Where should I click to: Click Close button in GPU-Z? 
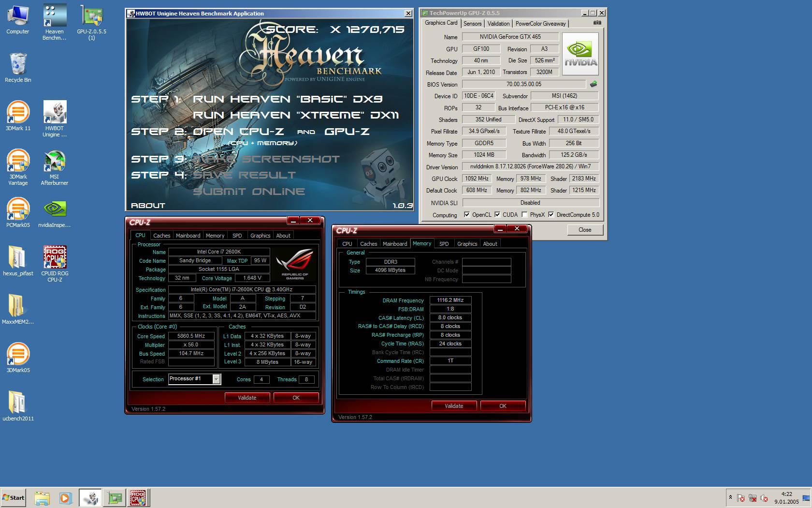[x=585, y=230]
